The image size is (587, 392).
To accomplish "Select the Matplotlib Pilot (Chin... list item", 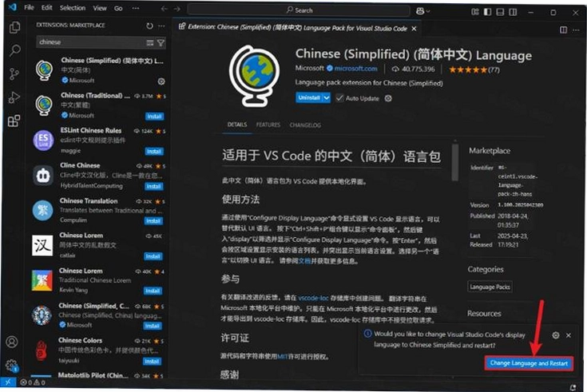I will pyautogui.click(x=97, y=374).
